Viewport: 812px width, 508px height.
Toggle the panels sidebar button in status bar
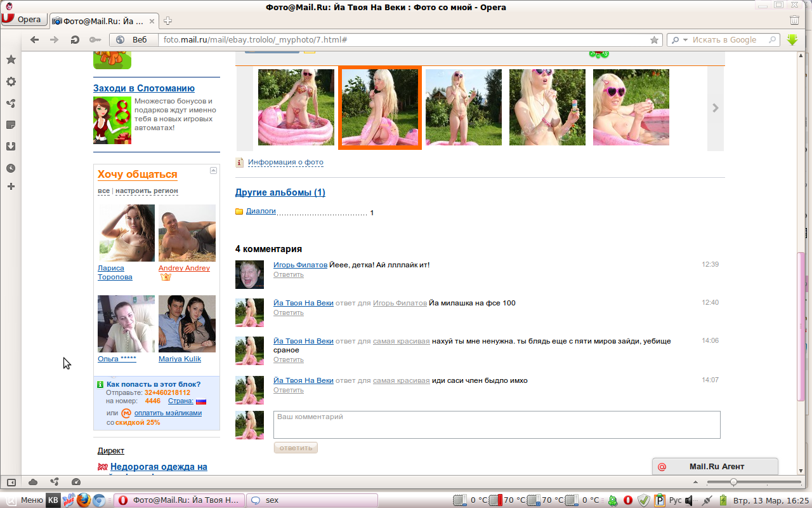click(x=11, y=482)
